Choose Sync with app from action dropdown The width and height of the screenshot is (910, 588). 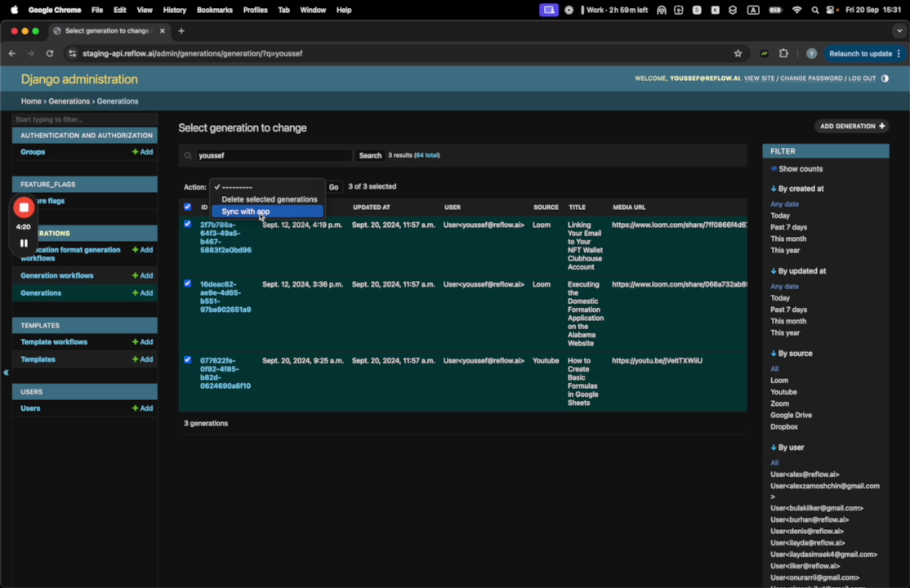click(x=246, y=212)
